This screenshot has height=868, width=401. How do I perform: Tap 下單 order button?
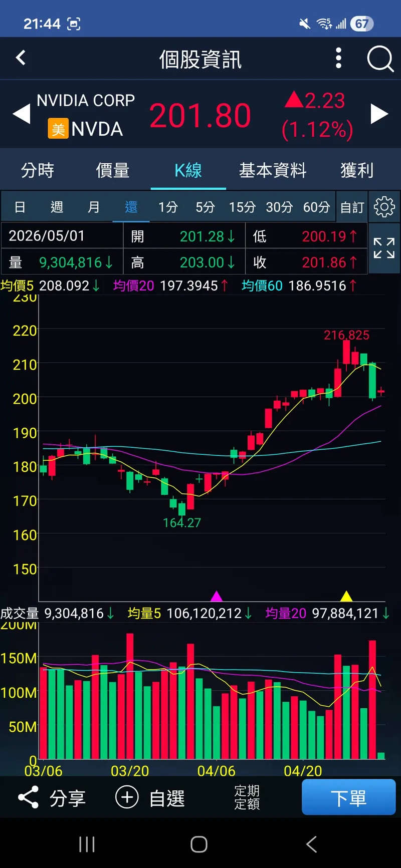[349, 797]
